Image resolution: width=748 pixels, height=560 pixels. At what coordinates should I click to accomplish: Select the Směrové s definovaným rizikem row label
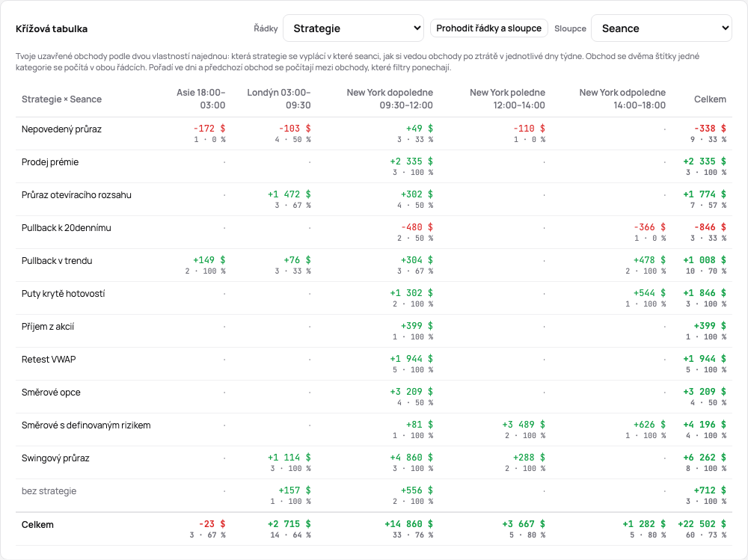coord(86,425)
